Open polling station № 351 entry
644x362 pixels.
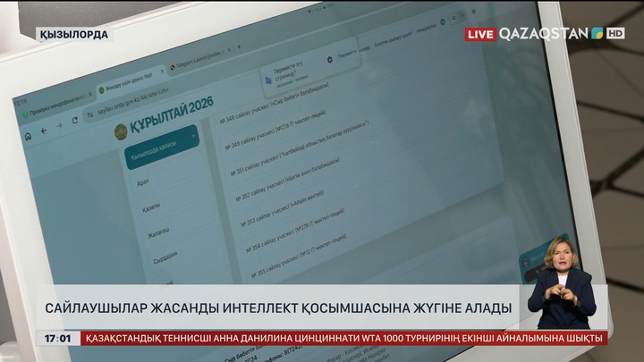point(300,148)
